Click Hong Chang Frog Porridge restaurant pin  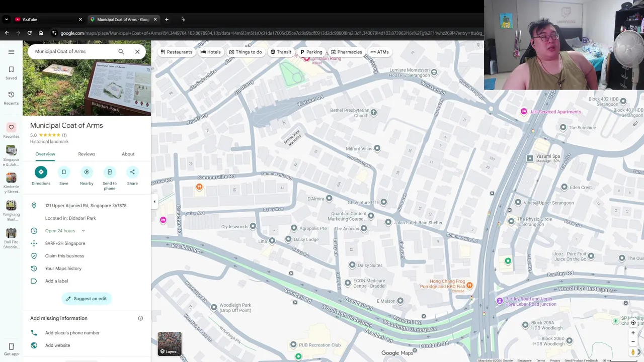[x=469, y=286]
